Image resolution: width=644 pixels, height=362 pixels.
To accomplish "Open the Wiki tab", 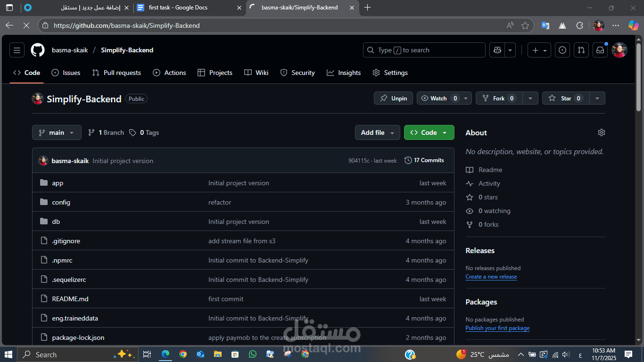I will point(256,73).
